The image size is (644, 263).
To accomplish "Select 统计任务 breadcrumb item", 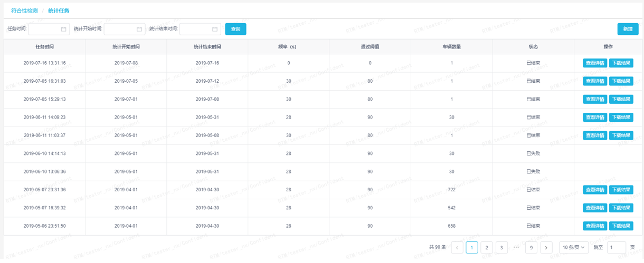I will [59, 11].
